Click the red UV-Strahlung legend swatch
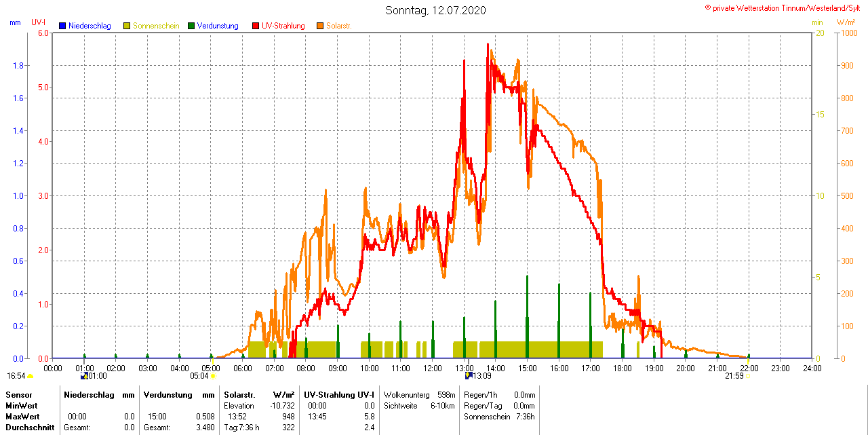The width and height of the screenshot is (868, 435). pos(256,26)
